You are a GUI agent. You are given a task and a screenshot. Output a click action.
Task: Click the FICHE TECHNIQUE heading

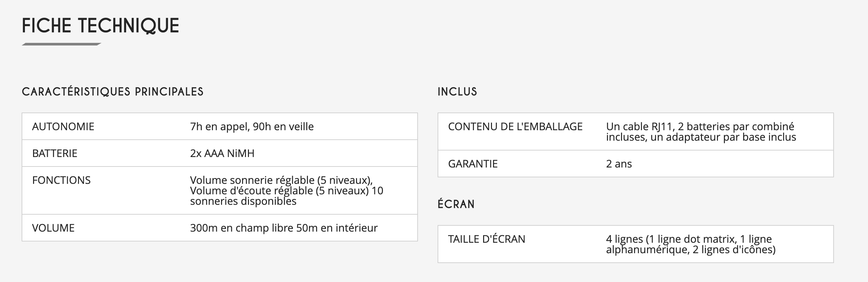101,26
